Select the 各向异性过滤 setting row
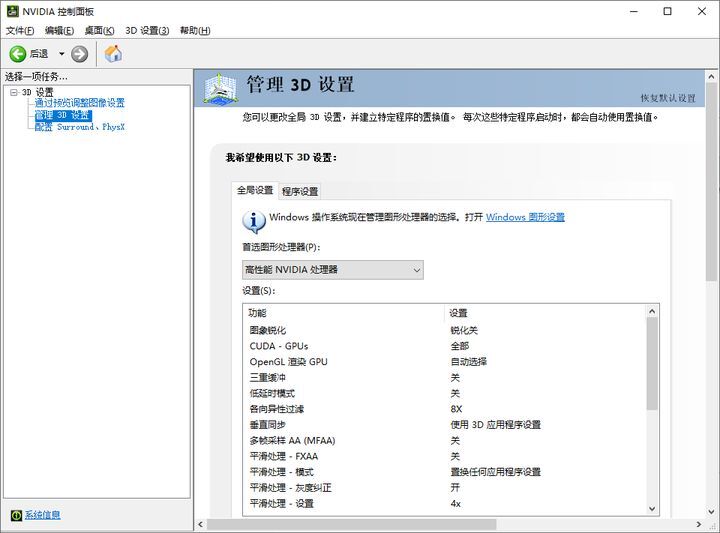The width and height of the screenshot is (720, 533). (x=444, y=409)
